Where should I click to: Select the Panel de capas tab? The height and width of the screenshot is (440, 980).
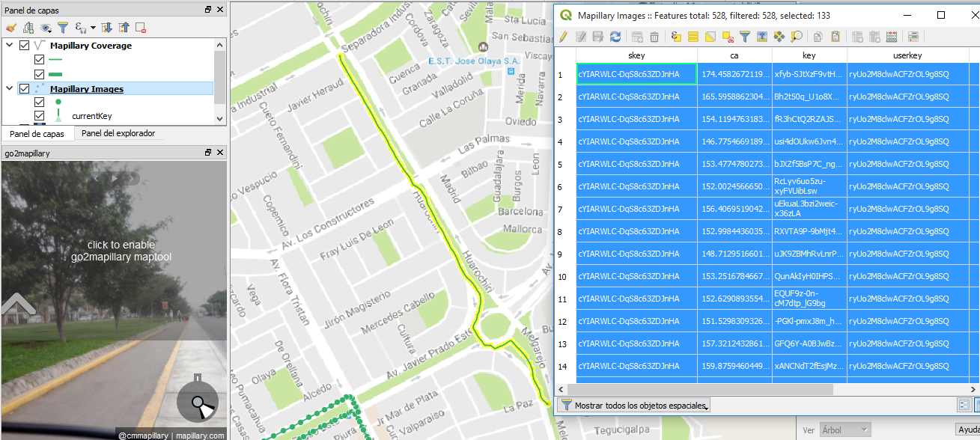(x=35, y=133)
